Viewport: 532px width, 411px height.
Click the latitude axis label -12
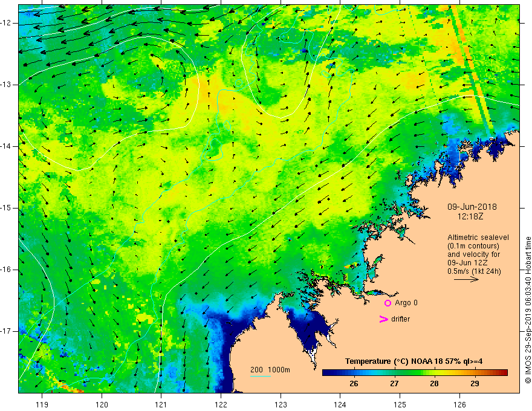click(6, 23)
